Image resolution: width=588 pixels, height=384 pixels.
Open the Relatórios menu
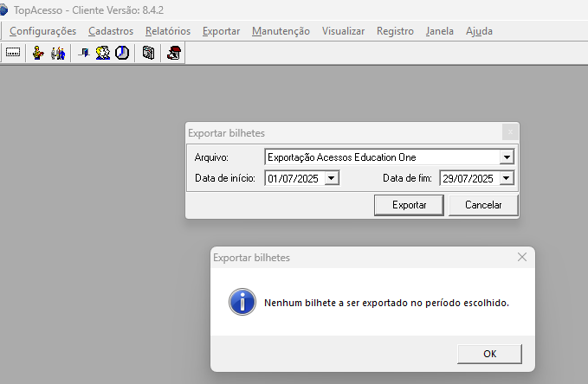[168, 31]
